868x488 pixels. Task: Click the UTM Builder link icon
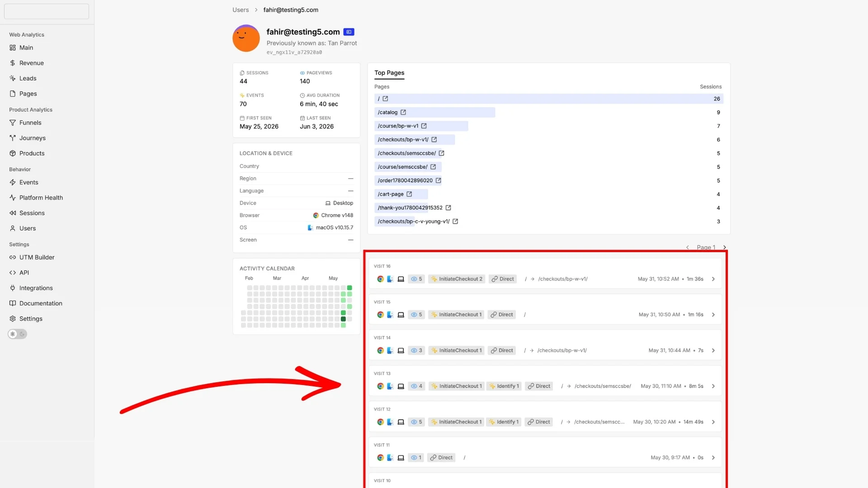(13, 257)
